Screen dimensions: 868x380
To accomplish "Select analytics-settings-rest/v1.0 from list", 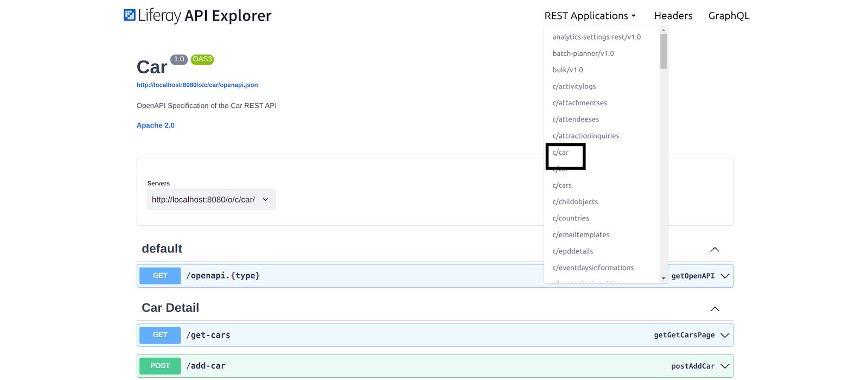I will (x=597, y=37).
